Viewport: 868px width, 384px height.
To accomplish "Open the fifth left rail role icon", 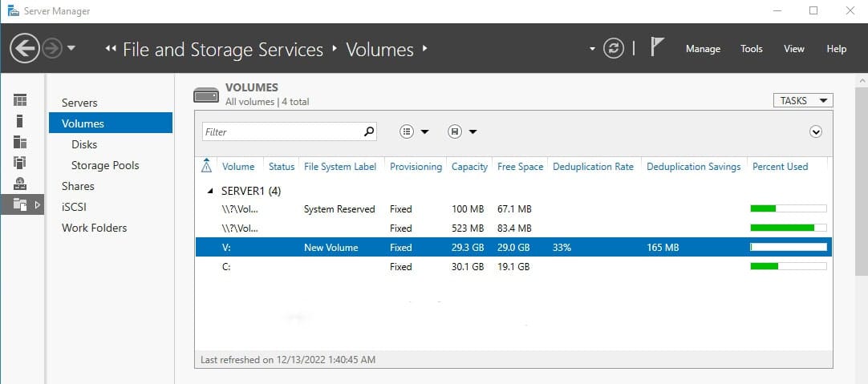I will point(20,183).
